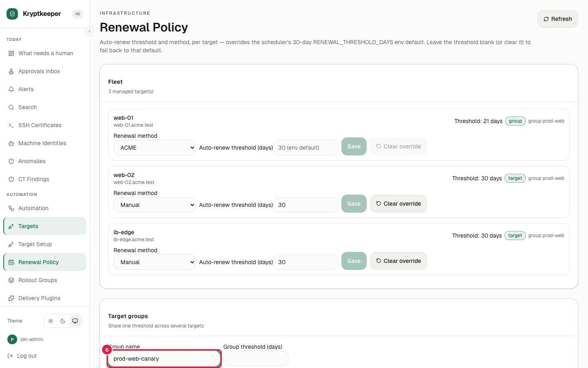Click the Target groups heading
The height and width of the screenshot is (368, 588).
(x=128, y=316)
